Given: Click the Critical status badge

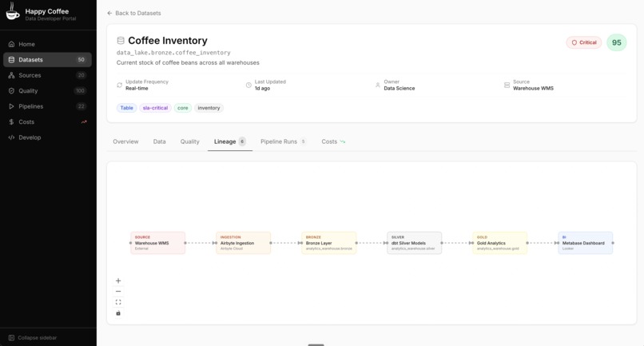Looking at the screenshot, I should pyautogui.click(x=583, y=42).
